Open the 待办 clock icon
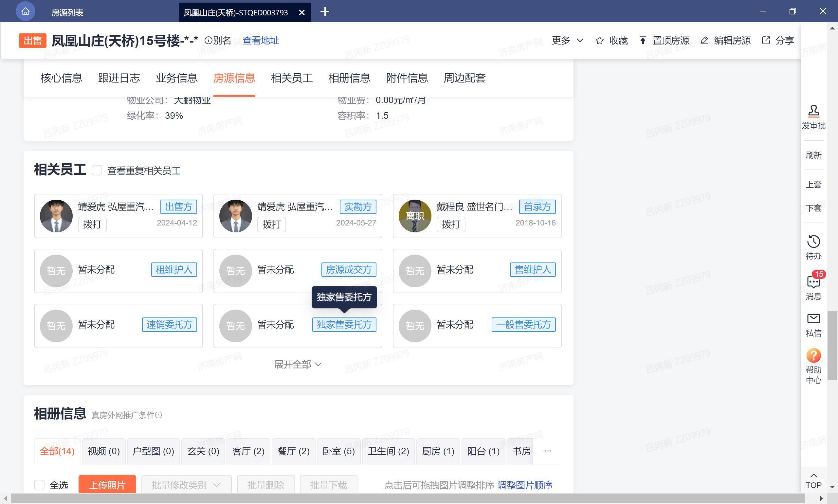Viewport: 838px width, 504px height. pos(813,242)
